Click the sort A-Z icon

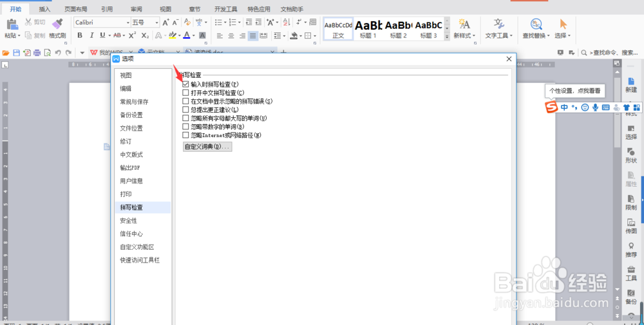[287, 22]
